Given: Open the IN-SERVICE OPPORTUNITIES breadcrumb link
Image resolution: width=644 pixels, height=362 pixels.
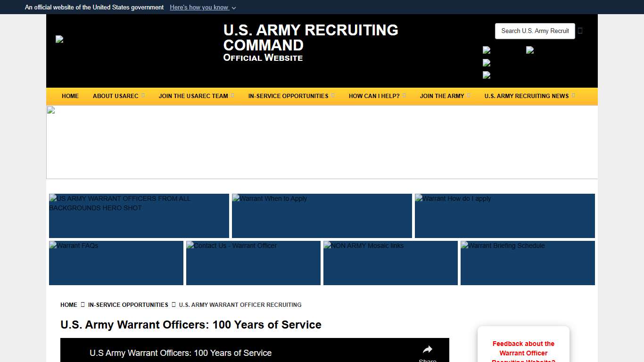Looking at the screenshot, I should tap(128, 305).
